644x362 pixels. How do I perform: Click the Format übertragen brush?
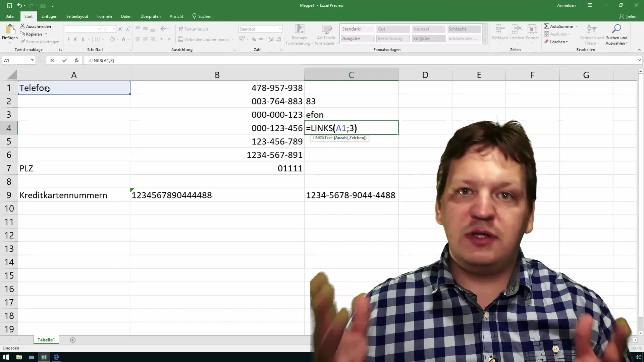(22, 42)
